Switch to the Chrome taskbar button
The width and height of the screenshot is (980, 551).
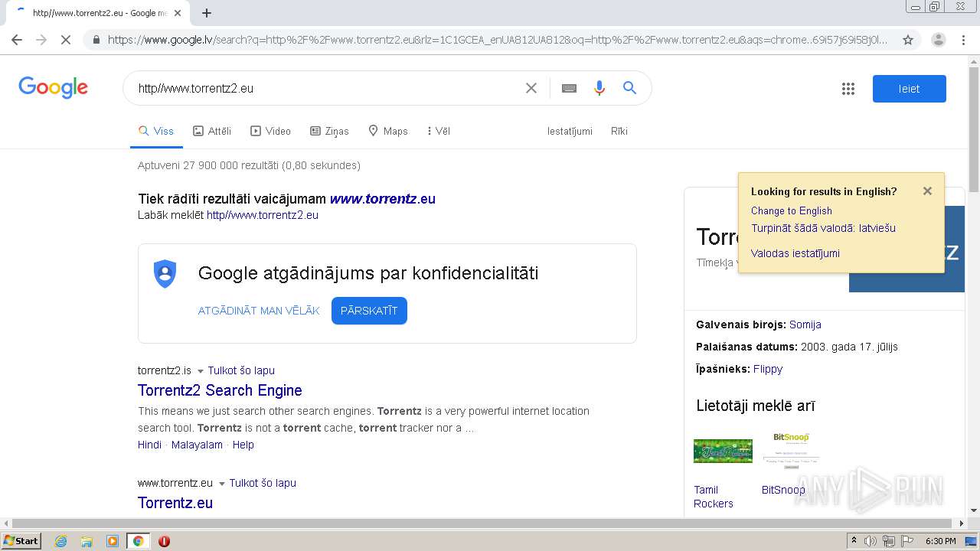(x=138, y=541)
